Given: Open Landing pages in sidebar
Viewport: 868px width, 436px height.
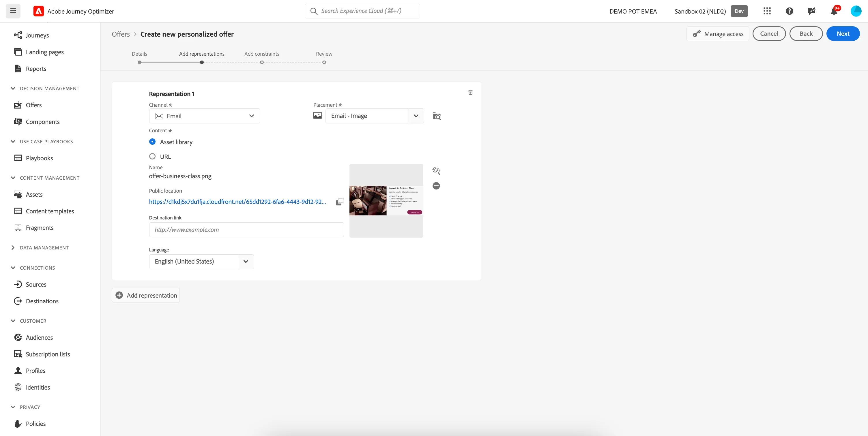Looking at the screenshot, I should tap(44, 52).
